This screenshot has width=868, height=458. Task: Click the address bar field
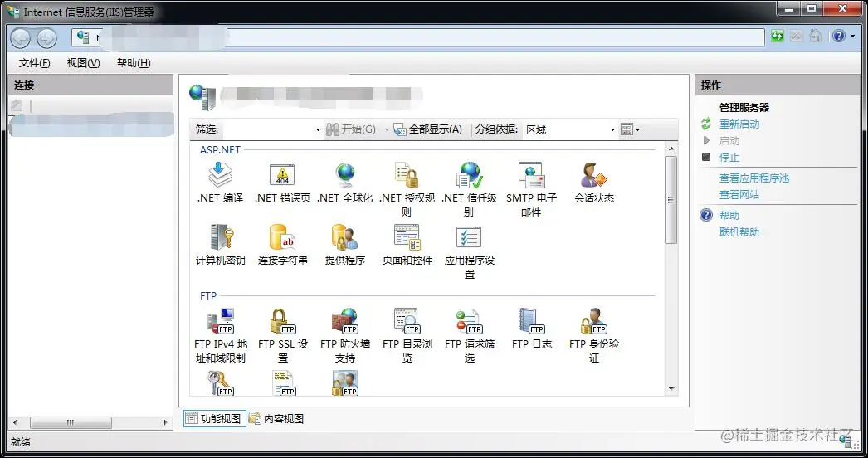point(418,37)
